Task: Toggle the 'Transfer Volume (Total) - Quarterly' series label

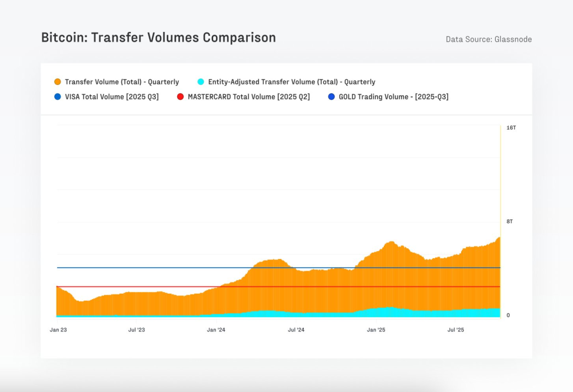Action: 121,82
